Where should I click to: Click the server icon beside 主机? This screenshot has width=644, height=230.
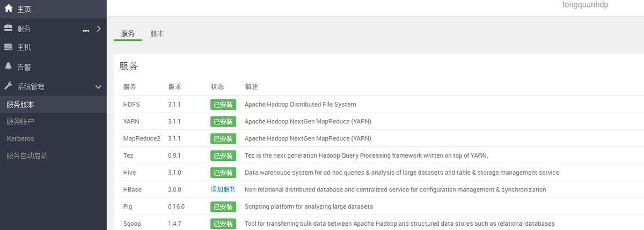[x=8, y=47]
